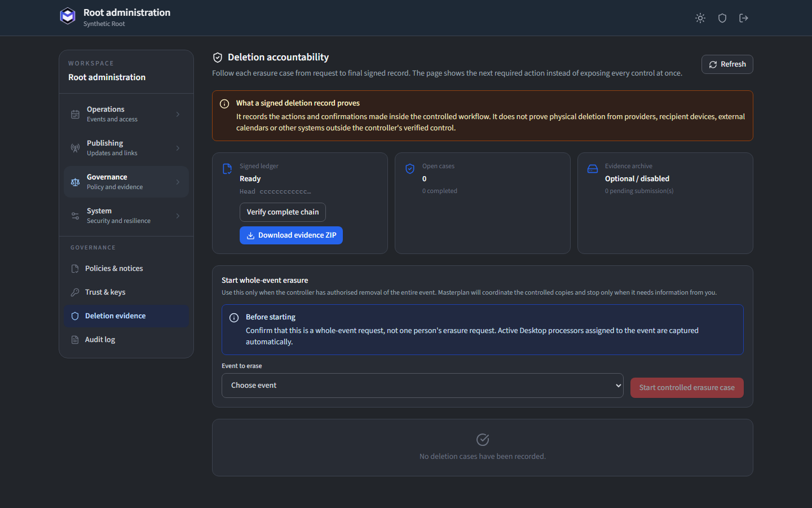The width and height of the screenshot is (812, 508).
Task: Click the Trust & keys key icon
Action: (75, 292)
